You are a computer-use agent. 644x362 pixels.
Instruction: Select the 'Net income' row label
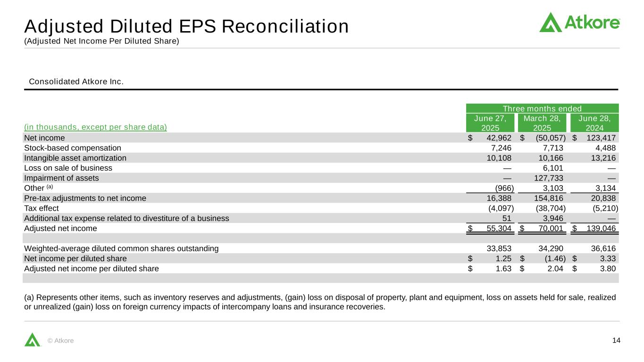[x=44, y=138]
